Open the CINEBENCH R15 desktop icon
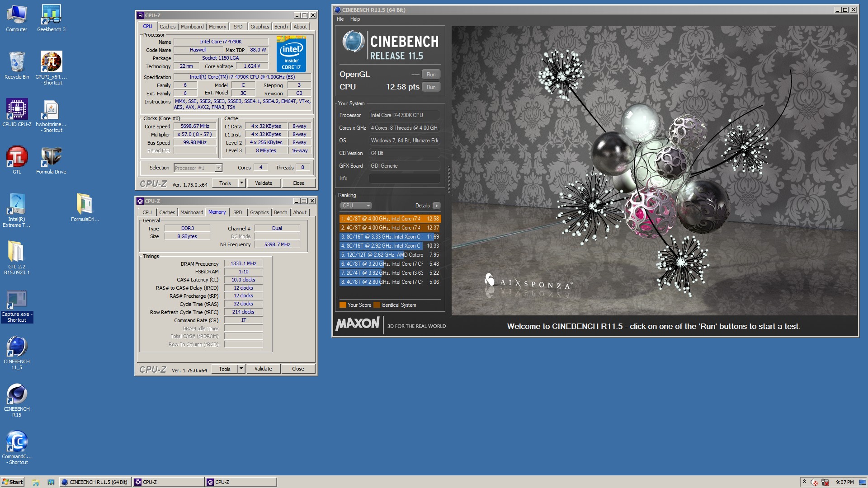This screenshot has width=868, height=488. pyautogui.click(x=17, y=400)
